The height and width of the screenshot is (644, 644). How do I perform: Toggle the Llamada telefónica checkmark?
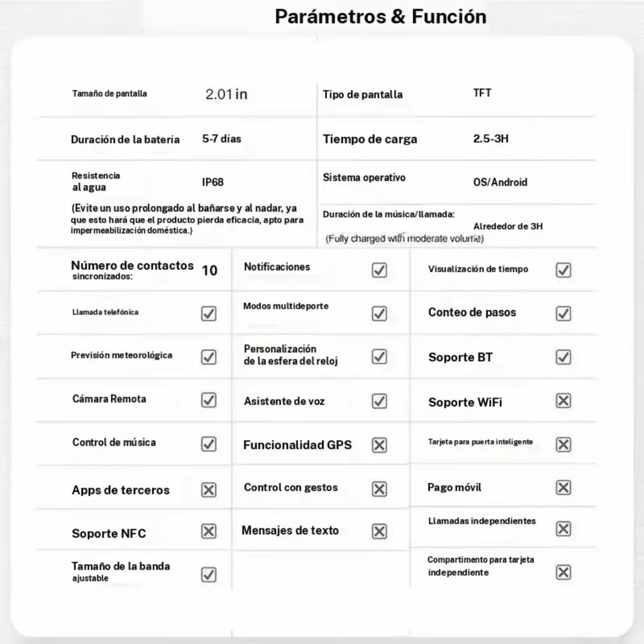(x=209, y=313)
